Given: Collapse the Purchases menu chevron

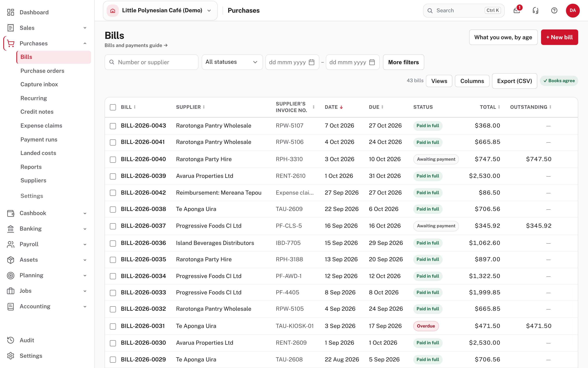Looking at the screenshot, I should [85, 43].
